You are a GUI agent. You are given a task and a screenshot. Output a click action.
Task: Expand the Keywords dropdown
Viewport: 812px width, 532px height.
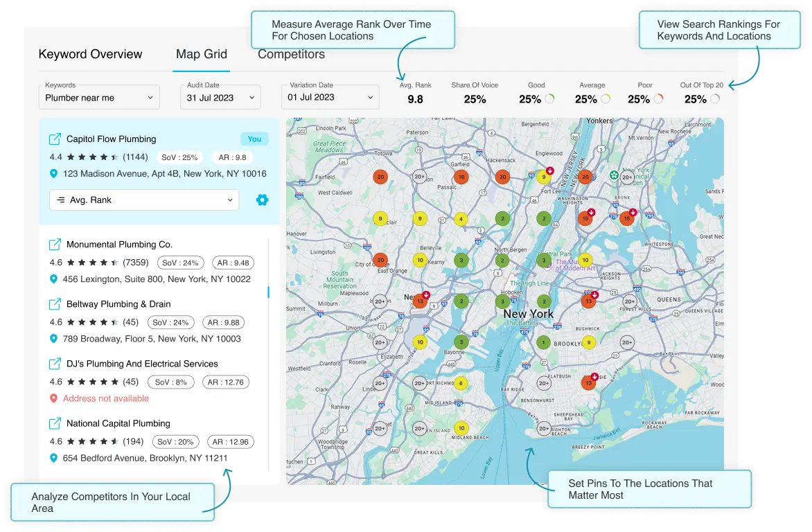(x=99, y=98)
